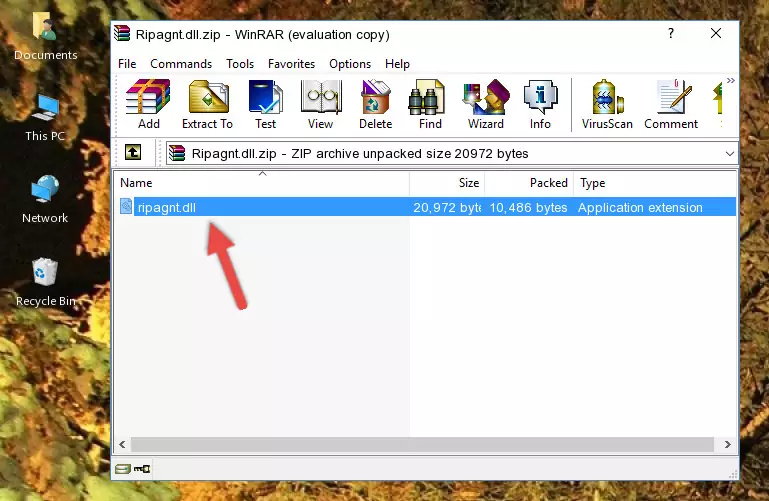Image resolution: width=769 pixels, height=501 pixels.
Task: Open the File menu
Action: [x=127, y=64]
